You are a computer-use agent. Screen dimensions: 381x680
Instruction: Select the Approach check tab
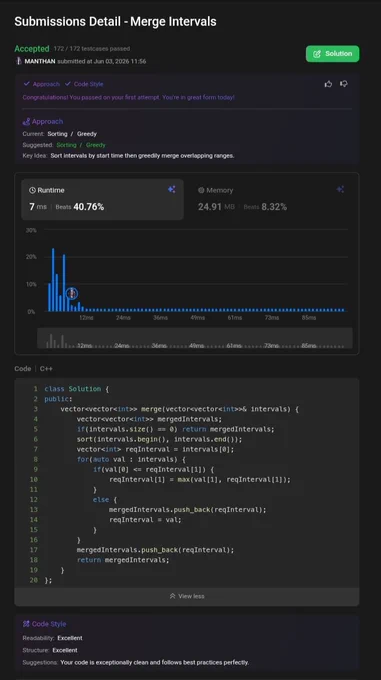click(42, 84)
